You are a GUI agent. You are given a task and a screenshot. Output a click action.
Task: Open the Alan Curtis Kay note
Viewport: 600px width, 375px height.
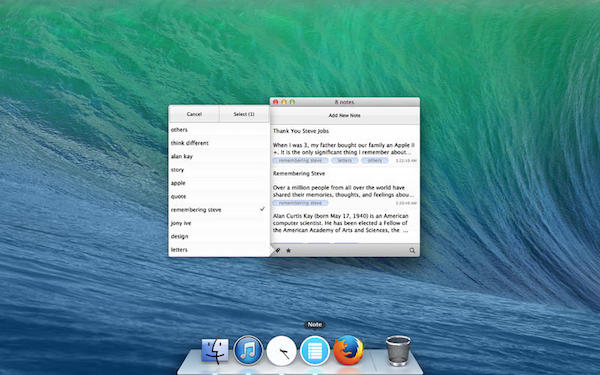click(345, 226)
